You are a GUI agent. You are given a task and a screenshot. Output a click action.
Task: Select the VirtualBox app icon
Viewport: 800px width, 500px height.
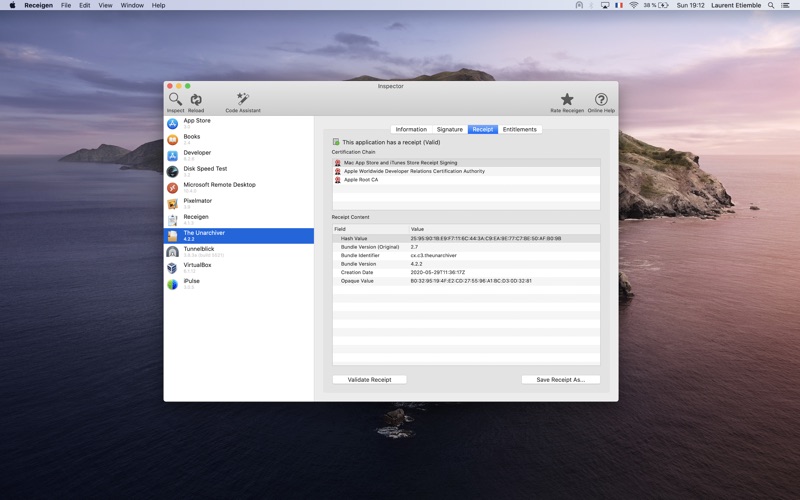click(x=172, y=268)
